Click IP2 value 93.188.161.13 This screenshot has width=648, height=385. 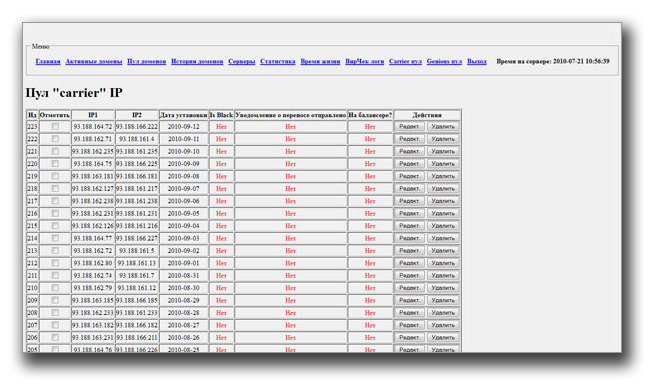tap(137, 263)
